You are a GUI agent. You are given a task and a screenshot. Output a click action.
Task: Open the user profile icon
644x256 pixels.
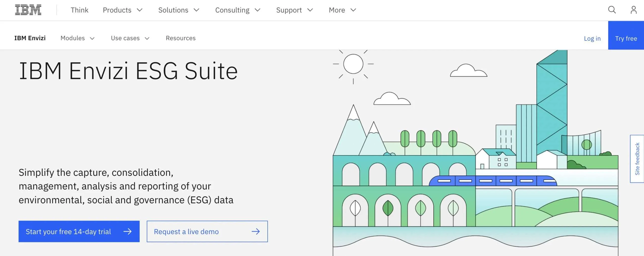coord(634,10)
